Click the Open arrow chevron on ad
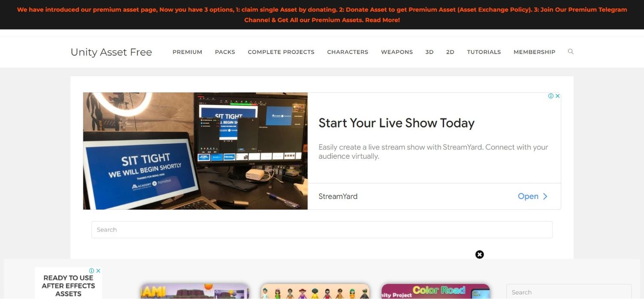The height and width of the screenshot is (299, 644). pos(545,196)
